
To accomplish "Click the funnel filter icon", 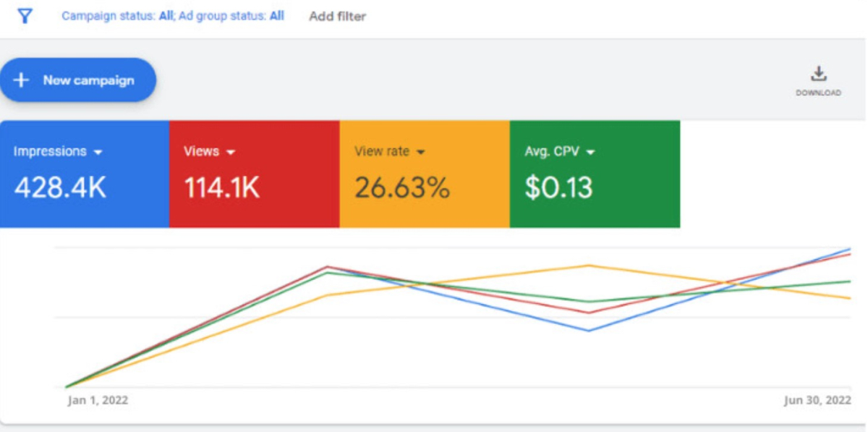I will (25, 16).
